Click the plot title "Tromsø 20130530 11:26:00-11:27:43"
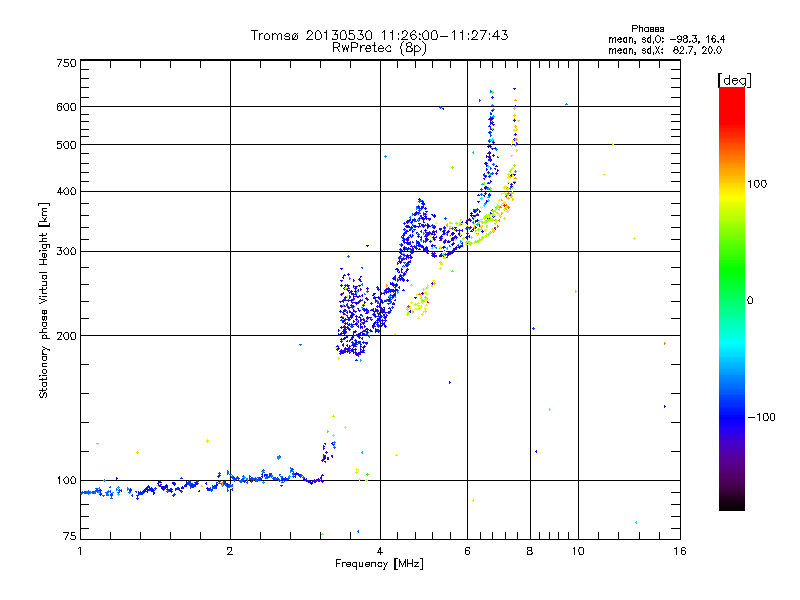 click(379, 35)
